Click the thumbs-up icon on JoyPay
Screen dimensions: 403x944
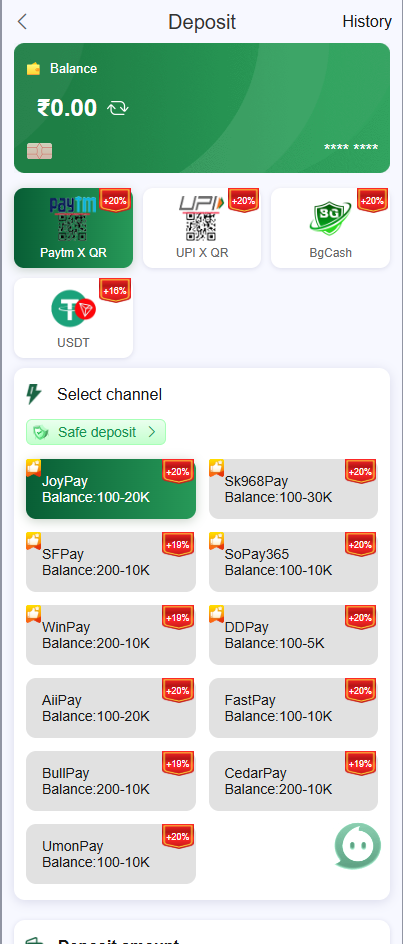pos(34,467)
